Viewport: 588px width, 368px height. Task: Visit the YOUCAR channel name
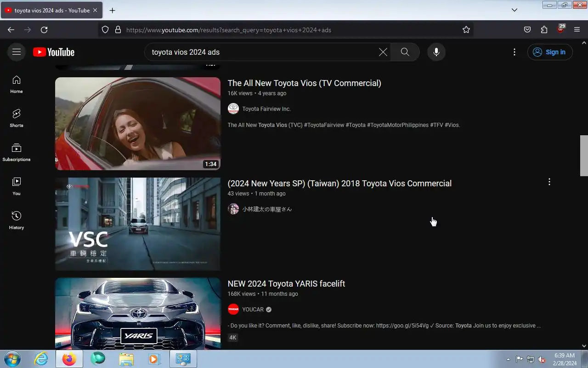[253, 310]
